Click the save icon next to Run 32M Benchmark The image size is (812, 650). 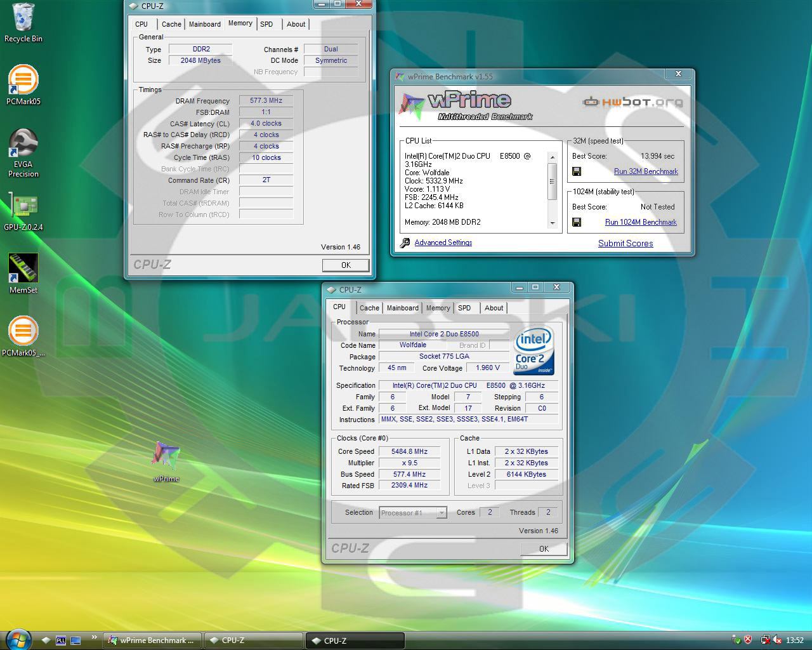coord(577,171)
